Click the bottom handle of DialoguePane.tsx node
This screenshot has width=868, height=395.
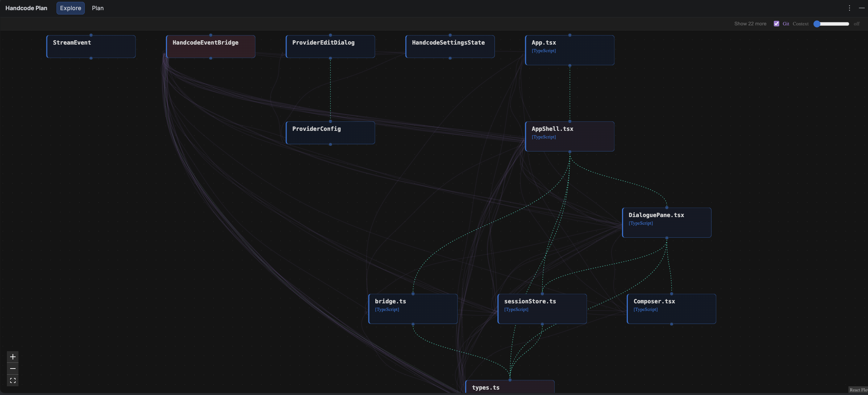coord(667,238)
